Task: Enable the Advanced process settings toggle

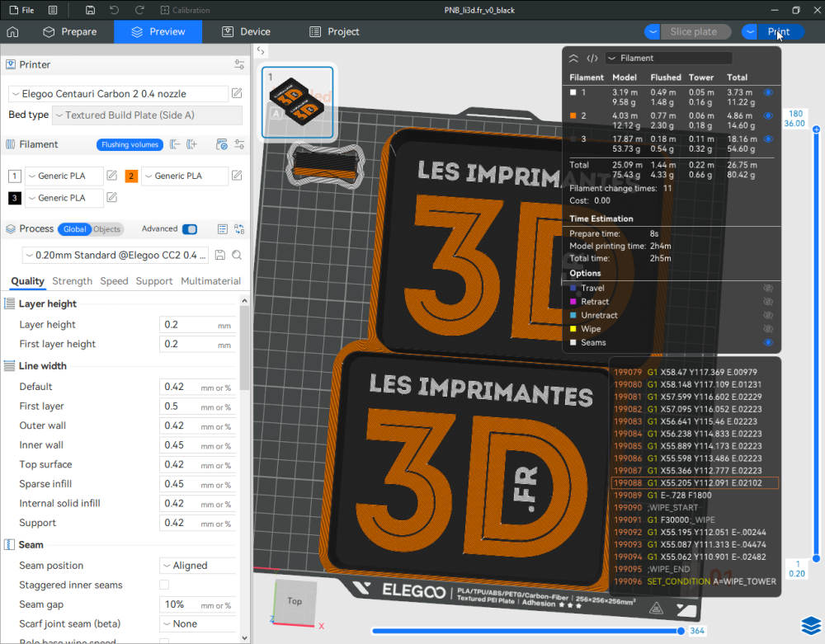Action: pyautogui.click(x=190, y=228)
